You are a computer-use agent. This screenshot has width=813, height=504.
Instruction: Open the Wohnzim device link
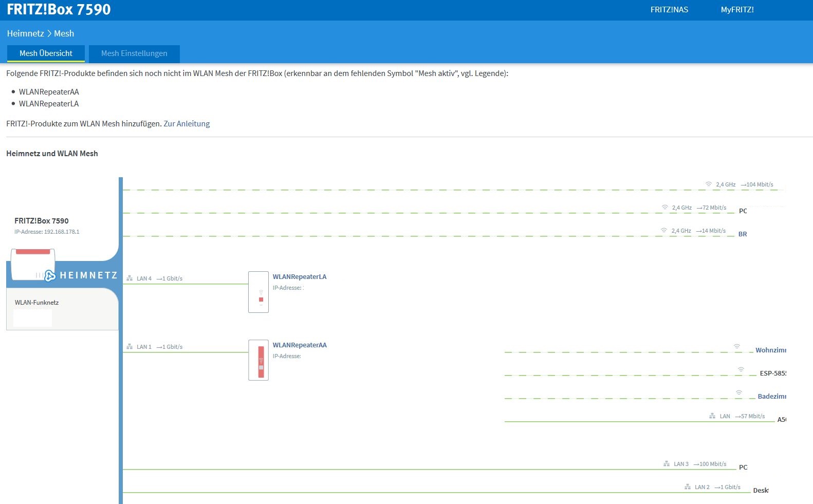[x=771, y=350]
